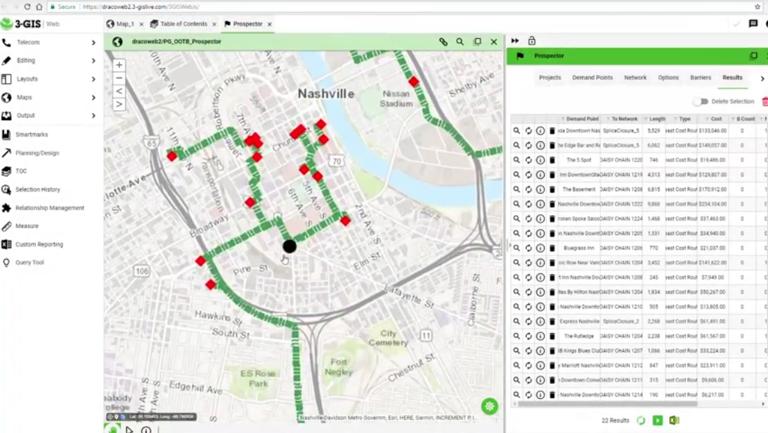Select 'The Basement' demand point cell
This screenshot has height=433, width=768.
coord(579,190)
